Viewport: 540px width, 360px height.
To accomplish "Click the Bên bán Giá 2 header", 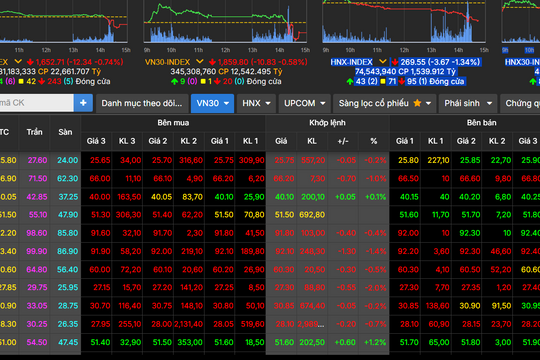I will tap(466, 141).
